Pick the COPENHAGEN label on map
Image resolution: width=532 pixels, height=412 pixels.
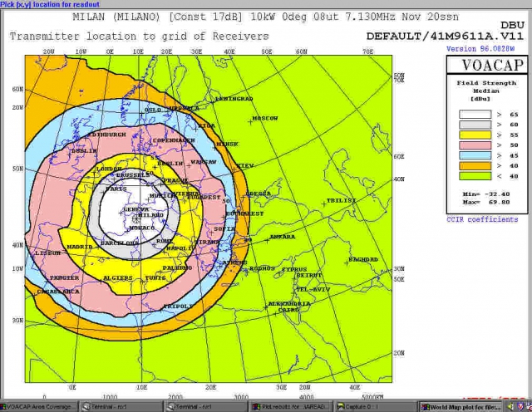174,140
